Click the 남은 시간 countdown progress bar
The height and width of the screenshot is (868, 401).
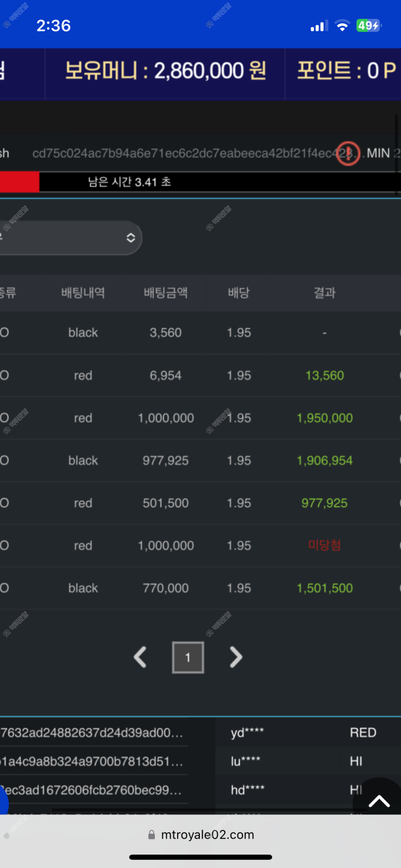pyautogui.click(x=200, y=182)
